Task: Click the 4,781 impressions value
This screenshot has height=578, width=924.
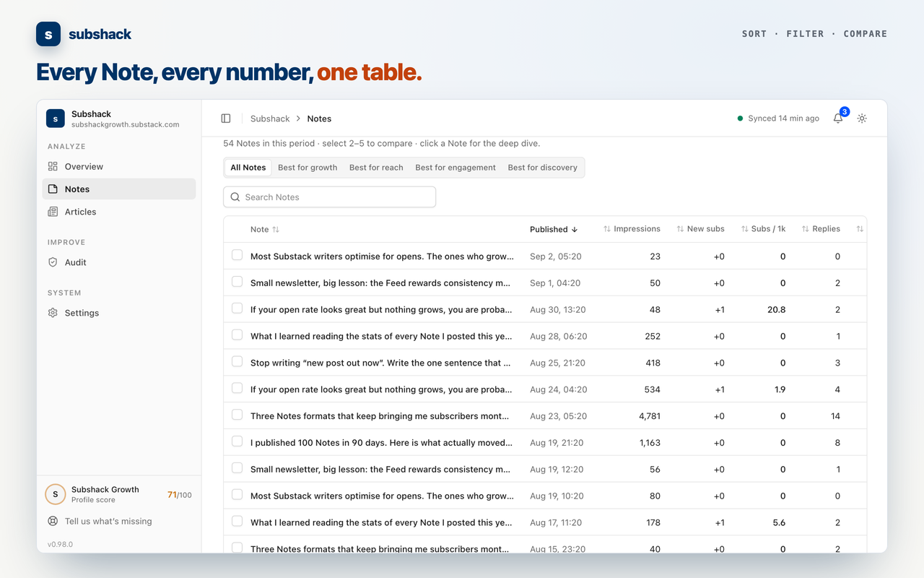Action: 650,416
